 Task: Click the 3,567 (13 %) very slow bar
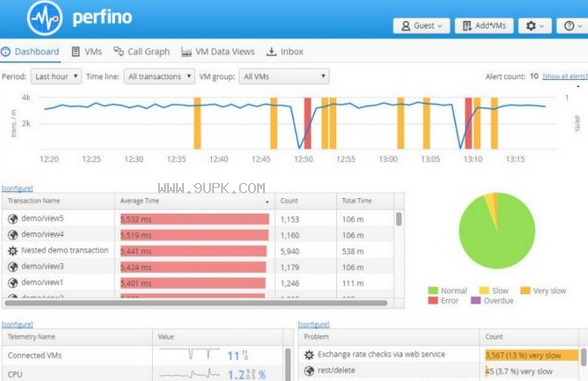pos(532,356)
